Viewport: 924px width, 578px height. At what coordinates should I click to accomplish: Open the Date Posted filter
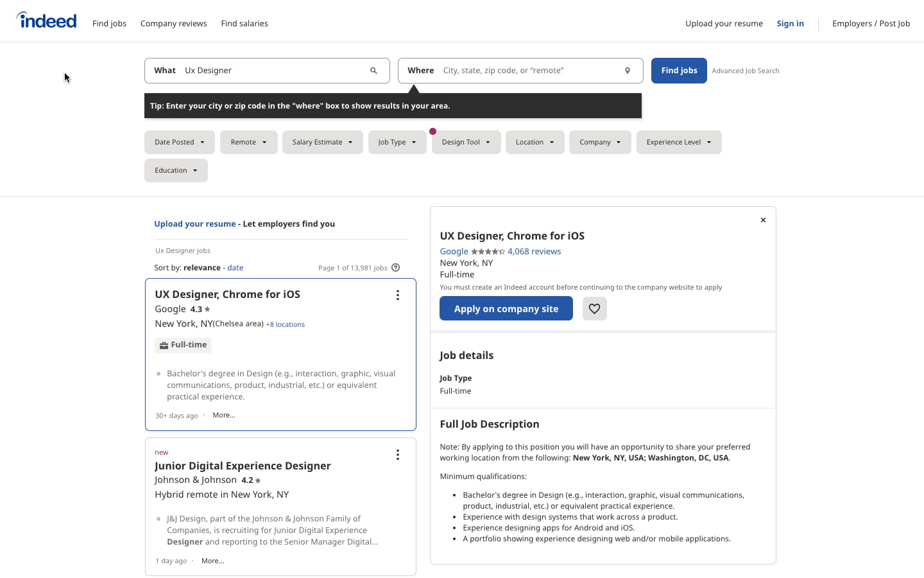tap(179, 142)
